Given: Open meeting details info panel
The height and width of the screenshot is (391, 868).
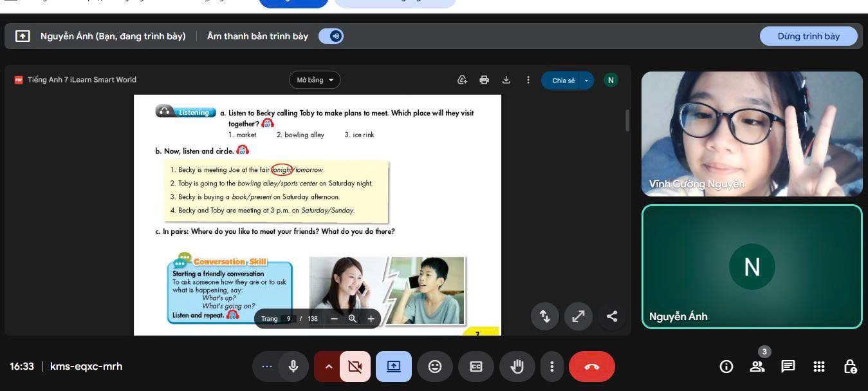Looking at the screenshot, I should coord(726,367).
